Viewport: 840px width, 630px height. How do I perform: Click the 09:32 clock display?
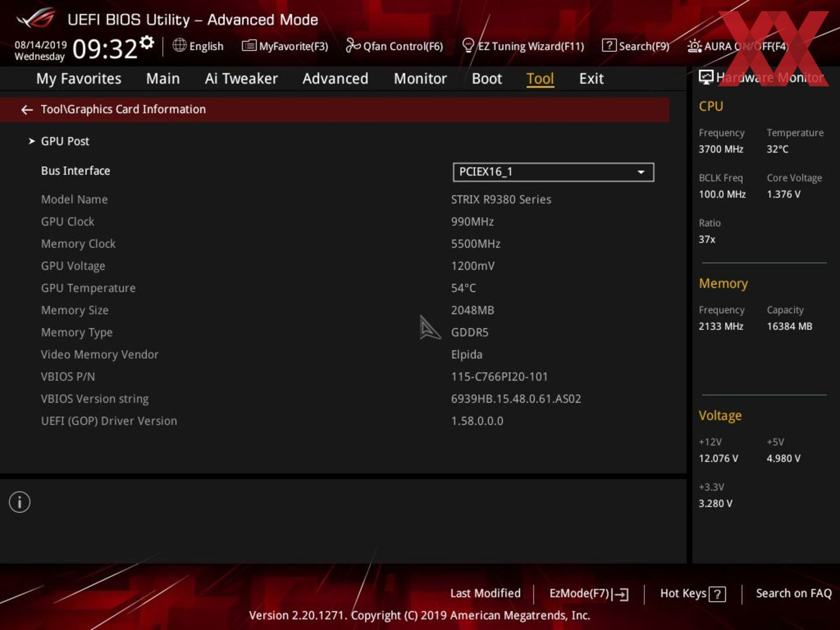click(104, 49)
